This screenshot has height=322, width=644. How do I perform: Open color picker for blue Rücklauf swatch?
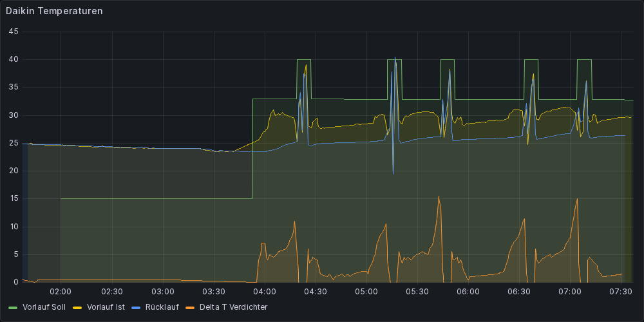[x=135, y=307]
